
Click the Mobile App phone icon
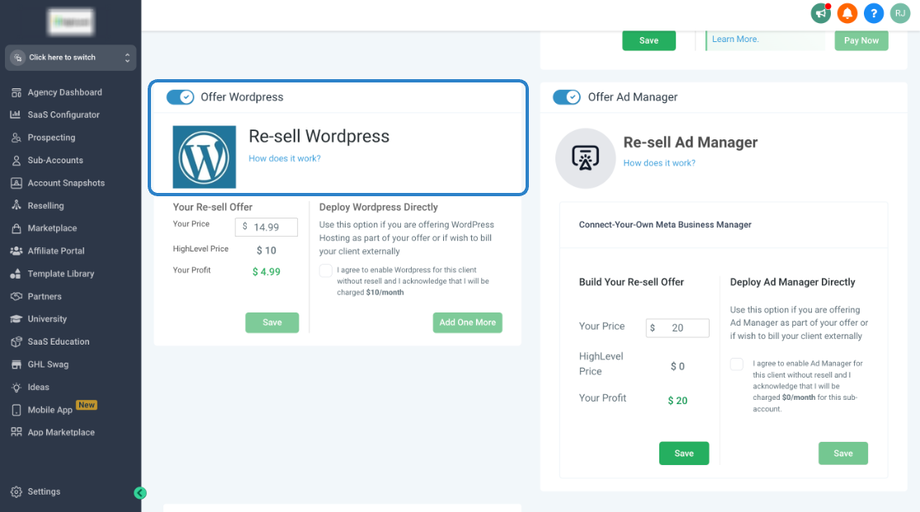16,410
